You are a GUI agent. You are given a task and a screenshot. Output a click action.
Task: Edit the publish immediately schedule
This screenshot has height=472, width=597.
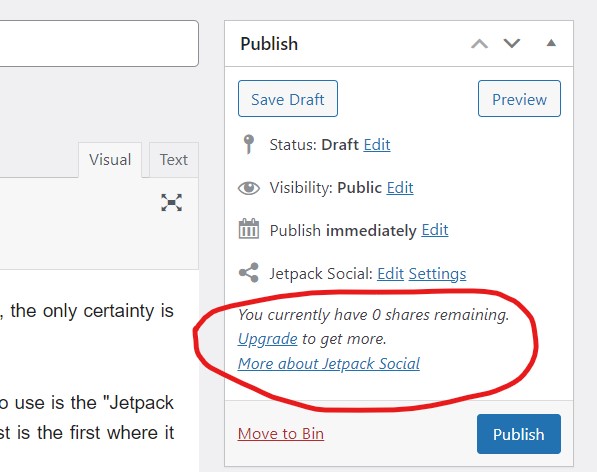[x=435, y=230]
